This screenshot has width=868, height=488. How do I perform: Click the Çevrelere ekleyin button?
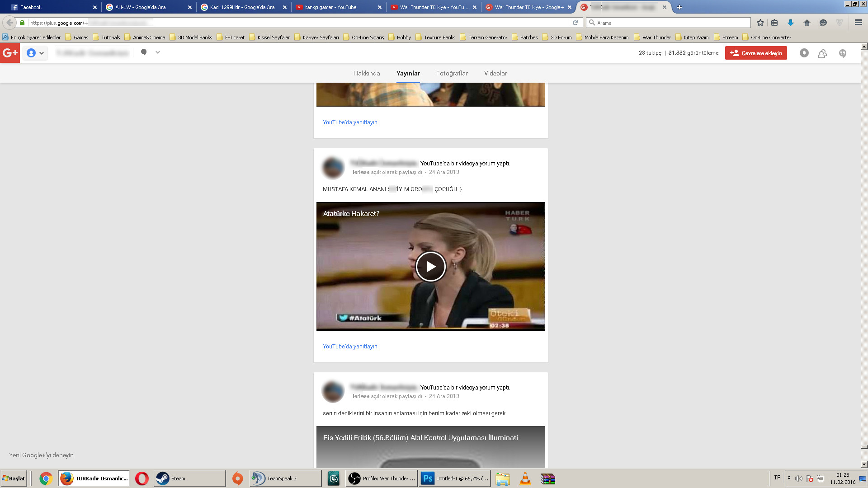[756, 53]
